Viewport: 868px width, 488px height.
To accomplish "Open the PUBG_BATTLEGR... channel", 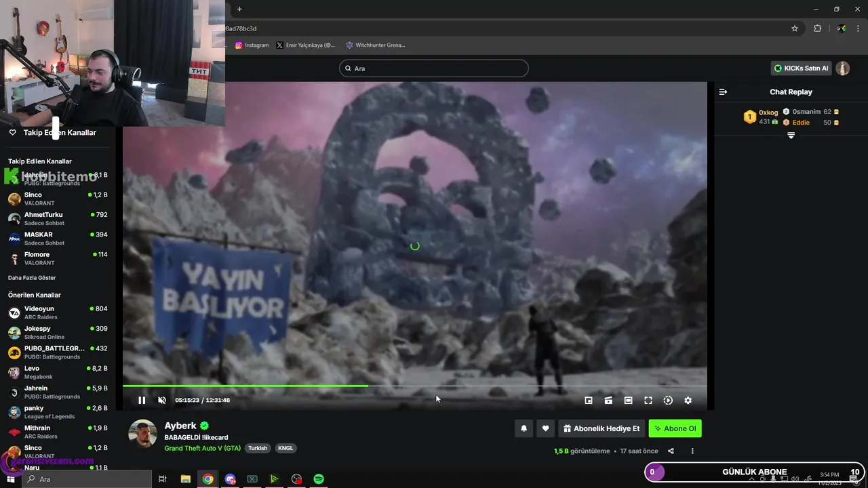I will pos(58,352).
